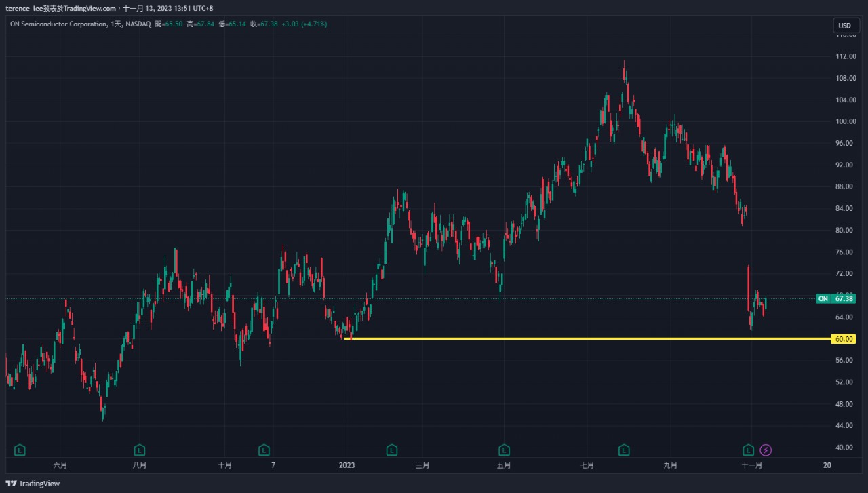Click the earnings marker left of 六月

20,450
